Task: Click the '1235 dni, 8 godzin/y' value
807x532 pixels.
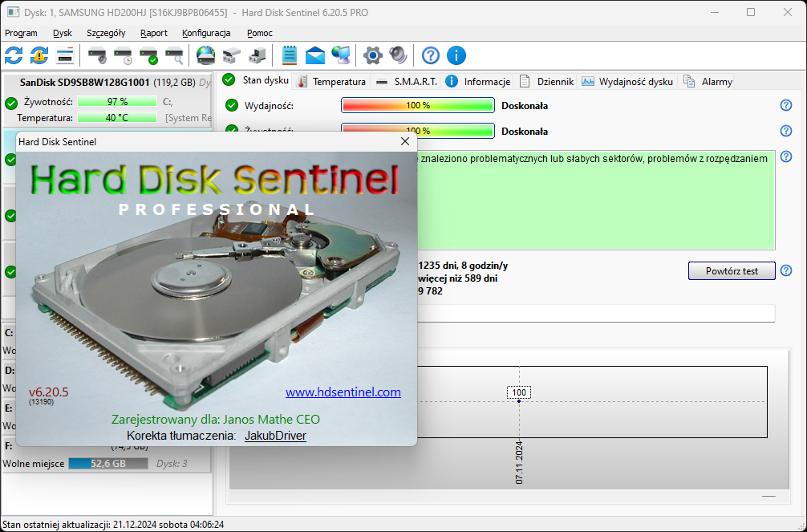Action: tap(463, 266)
